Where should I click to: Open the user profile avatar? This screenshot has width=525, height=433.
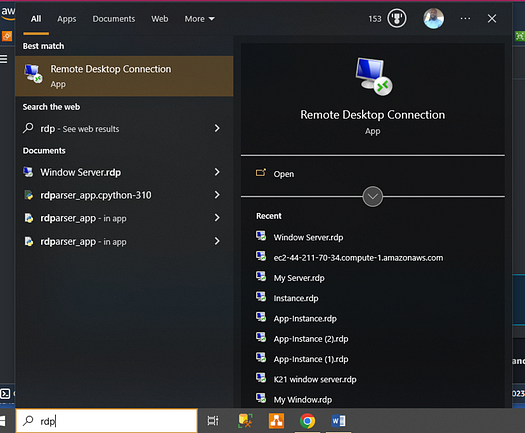(x=433, y=18)
